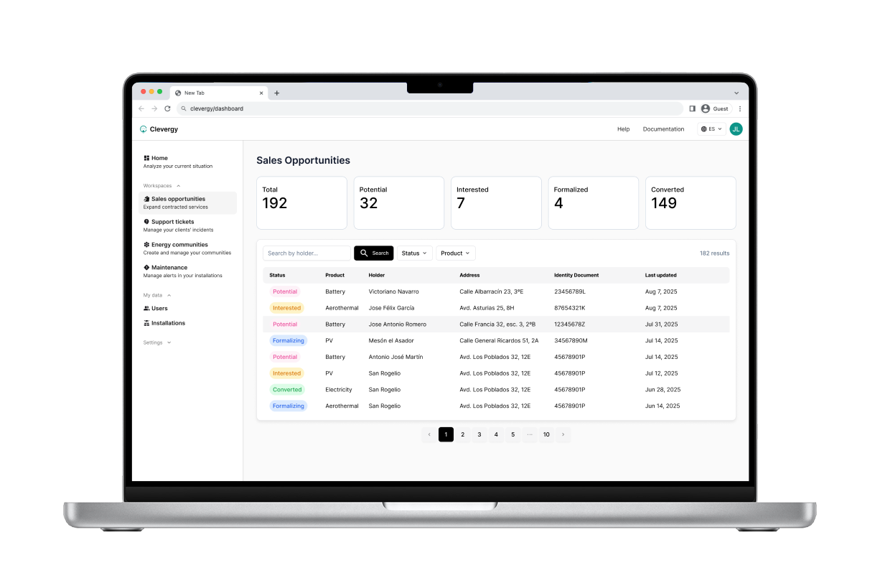Screen dimensions: 880x588
Task: Click the black Search button
Action: click(x=374, y=253)
